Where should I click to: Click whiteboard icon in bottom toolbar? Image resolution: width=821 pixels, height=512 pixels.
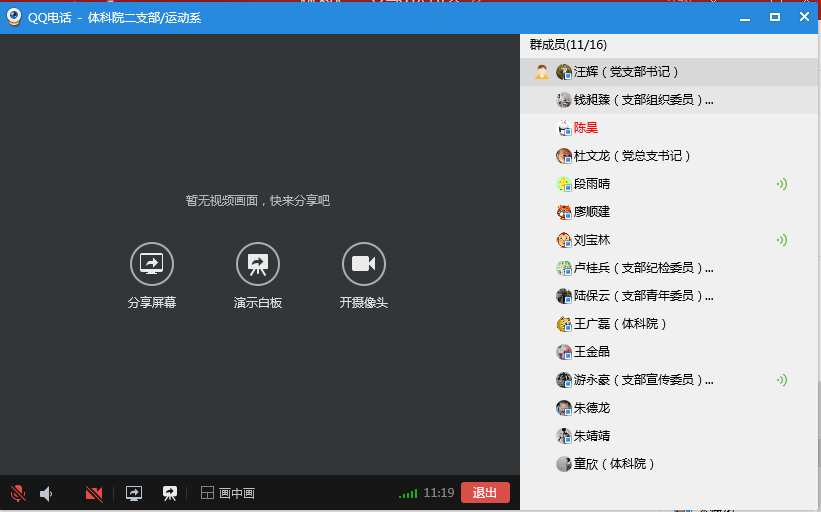click(170, 493)
